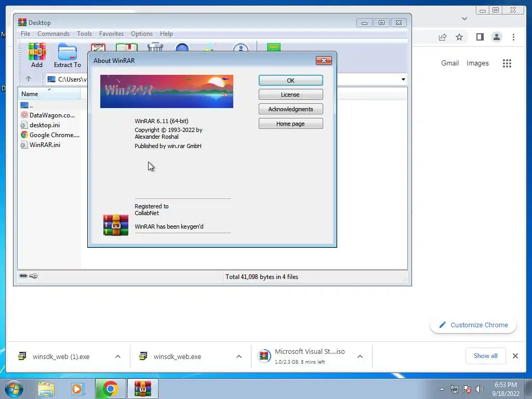Click the WinRAR banner image in About dialog

(167, 91)
